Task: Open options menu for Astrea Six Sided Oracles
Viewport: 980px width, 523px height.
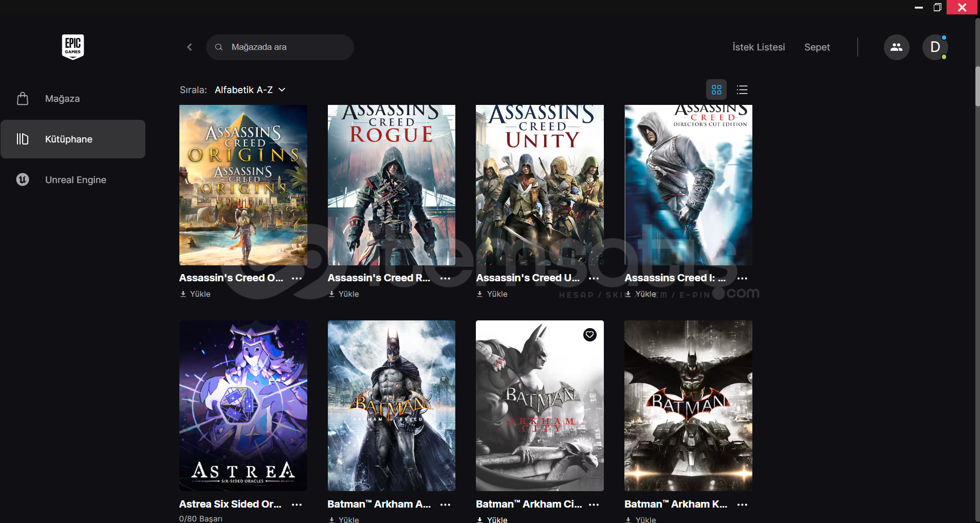Action: [297, 504]
